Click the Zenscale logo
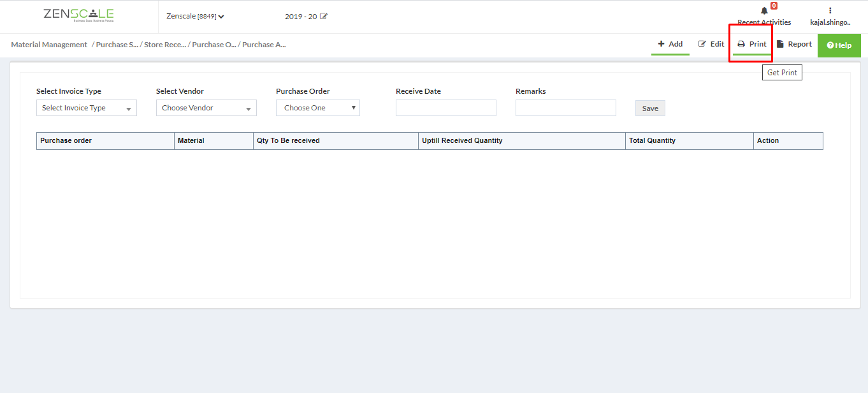The height and width of the screenshot is (393, 868). [78, 15]
